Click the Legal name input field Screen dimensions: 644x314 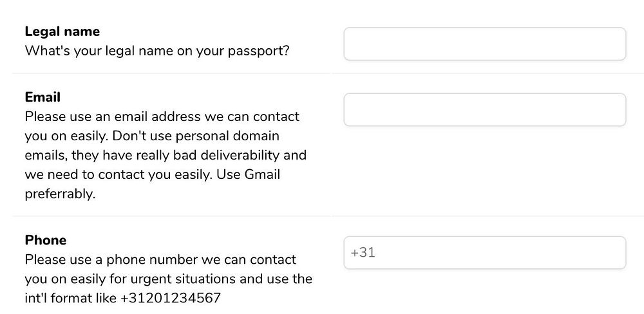(484, 44)
